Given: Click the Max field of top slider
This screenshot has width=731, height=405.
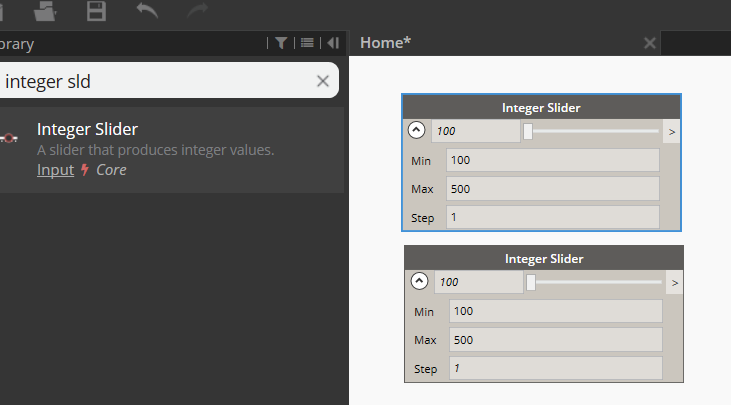Looking at the screenshot, I should coord(553,189).
